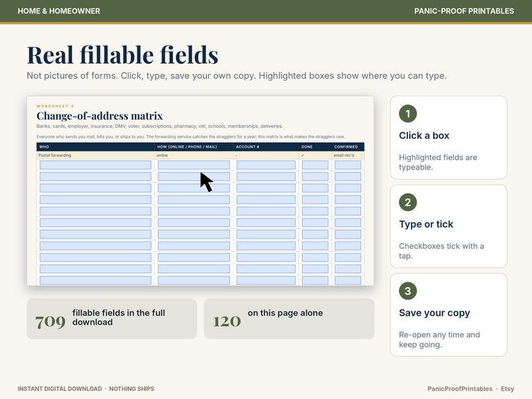Viewport: 532px width, 399px height.
Task: Click the first blank CONFIRMED field under 'email rec'd'
Action: [x=348, y=165]
